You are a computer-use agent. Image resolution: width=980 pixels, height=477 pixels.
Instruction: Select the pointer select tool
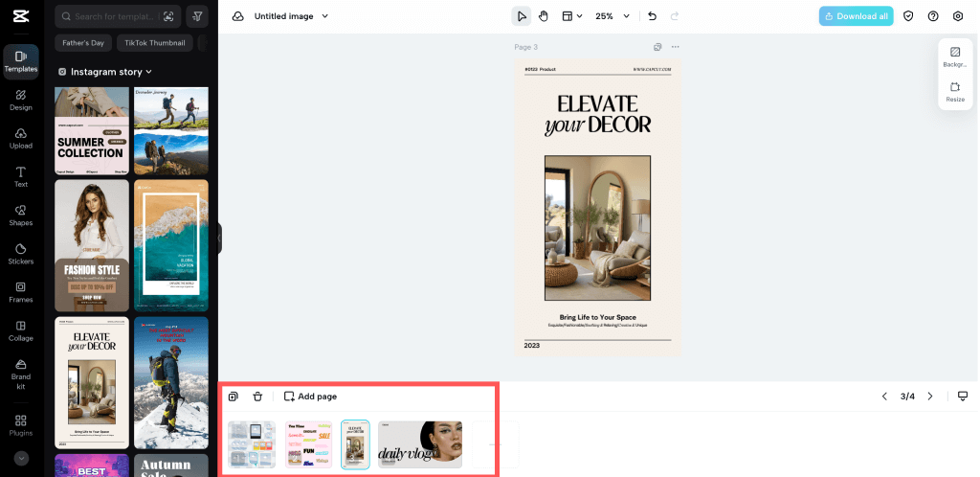click(522, 17)
